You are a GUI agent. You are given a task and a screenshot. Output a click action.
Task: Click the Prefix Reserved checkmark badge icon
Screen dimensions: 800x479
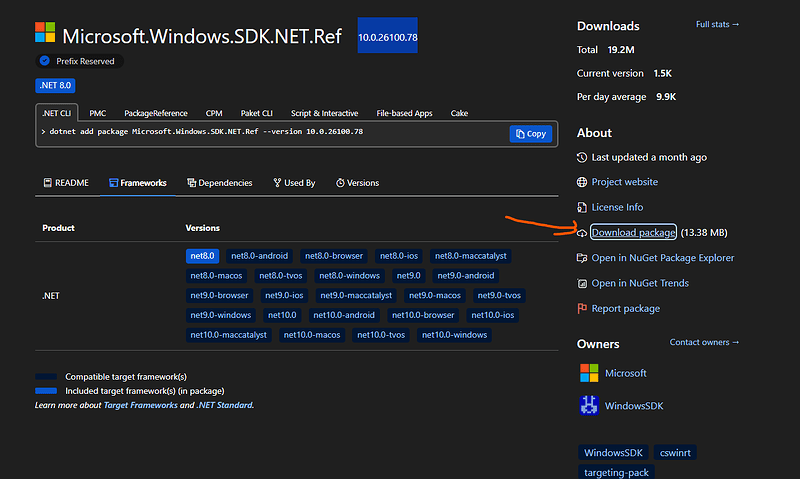coord(44,61)
